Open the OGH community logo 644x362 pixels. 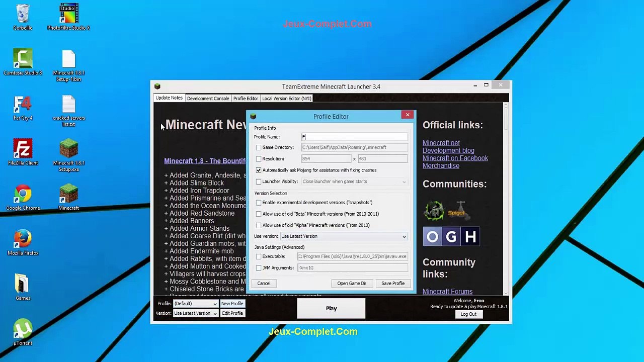(451, 237)
